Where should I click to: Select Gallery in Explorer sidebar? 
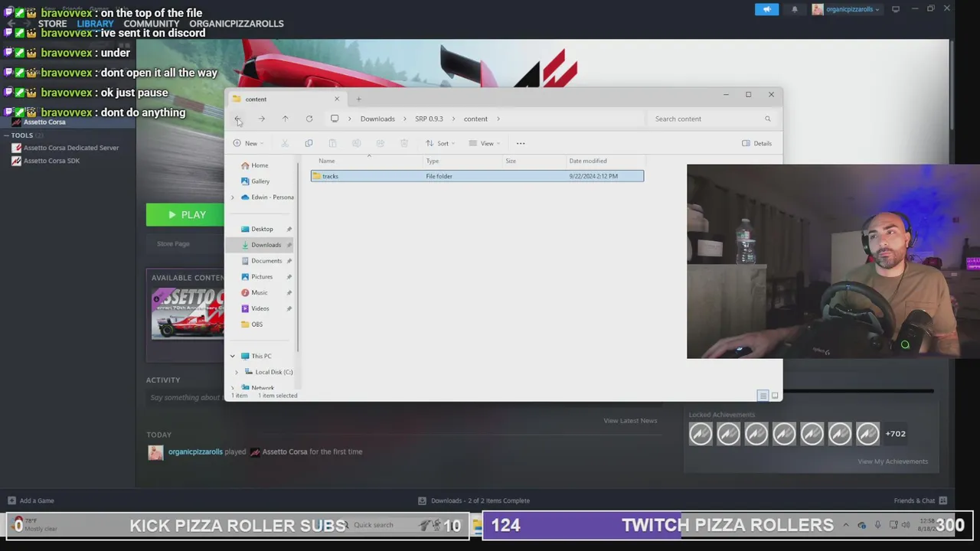point(260,181)
